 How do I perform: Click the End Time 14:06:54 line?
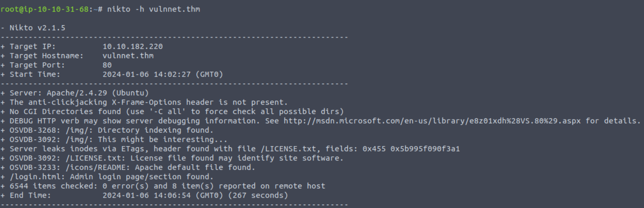point(144,195)
